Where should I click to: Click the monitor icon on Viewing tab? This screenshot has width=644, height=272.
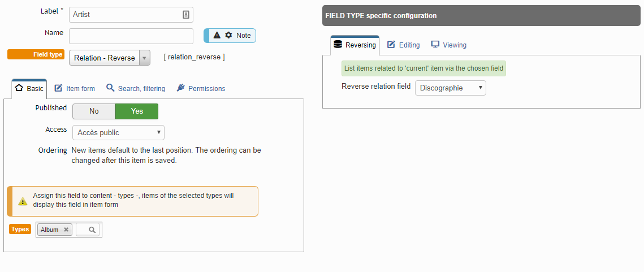(x=435, y=44)
